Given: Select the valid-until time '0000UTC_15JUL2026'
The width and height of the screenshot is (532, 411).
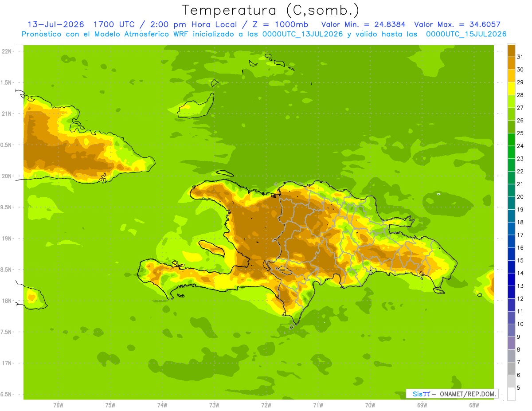Looking at the screenshot, I should (466, 34).
